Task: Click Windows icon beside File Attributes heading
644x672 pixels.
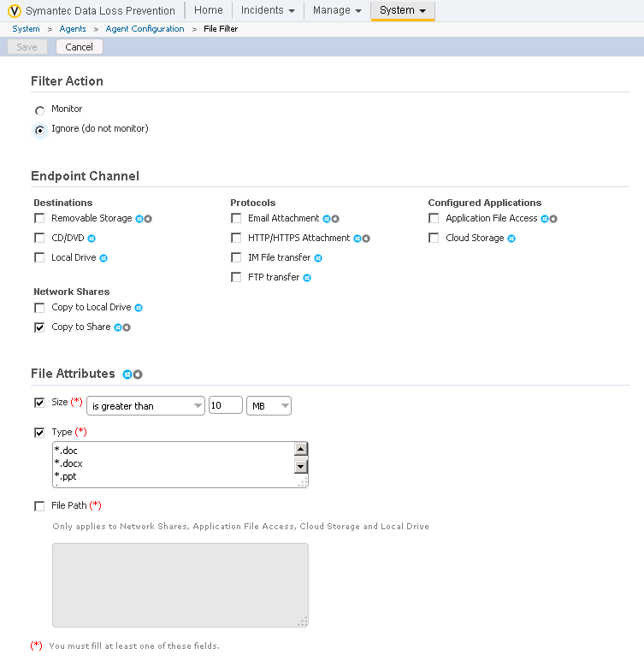Action: pos(127,374)
